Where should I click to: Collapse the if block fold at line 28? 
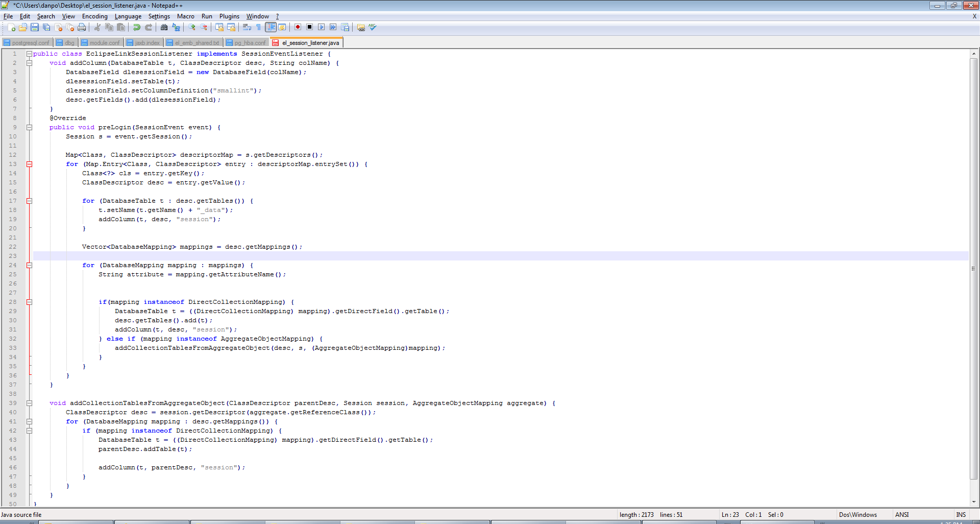29,302
